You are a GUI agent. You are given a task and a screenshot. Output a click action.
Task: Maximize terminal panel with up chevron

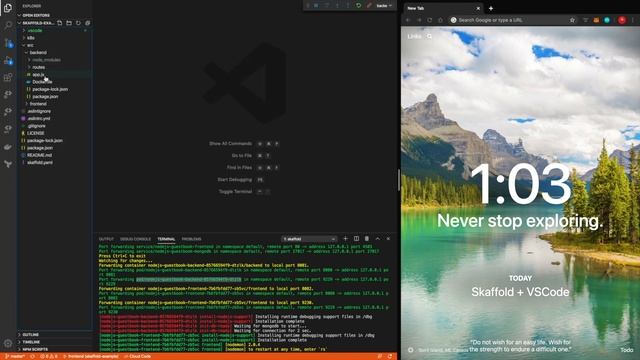tap(378, 239)
